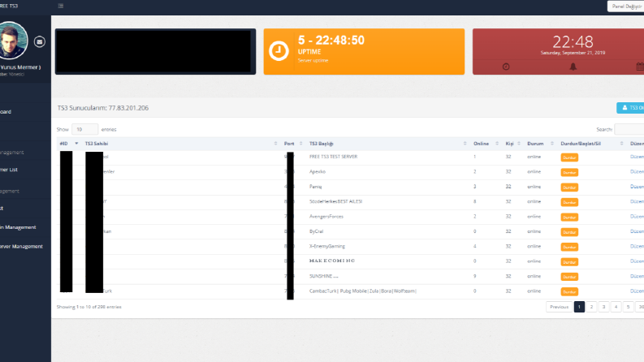Image resolution: width=644 pixels, height=362 pixels.
Task: Click the SUNSHINE server title
Action: pyautogui.click(x=324, y=276)
